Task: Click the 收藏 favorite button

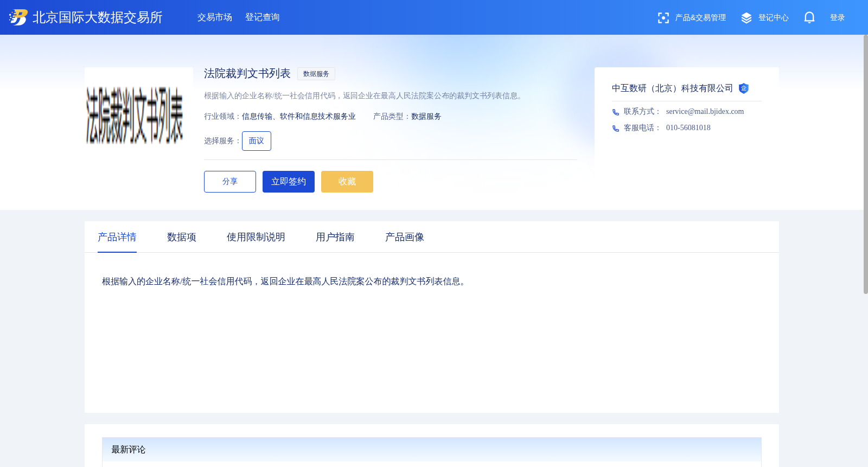Action: 347,182
